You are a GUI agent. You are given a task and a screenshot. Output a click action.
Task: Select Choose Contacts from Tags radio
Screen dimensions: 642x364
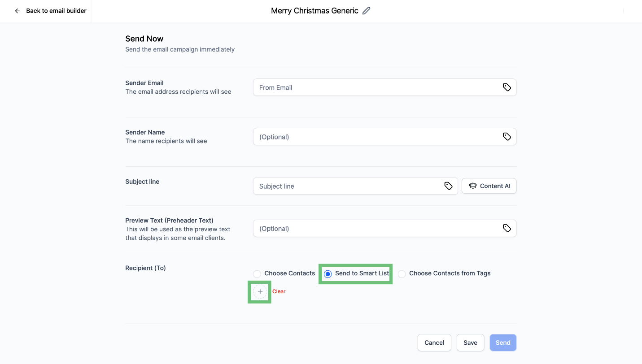(x=402, y=274)
